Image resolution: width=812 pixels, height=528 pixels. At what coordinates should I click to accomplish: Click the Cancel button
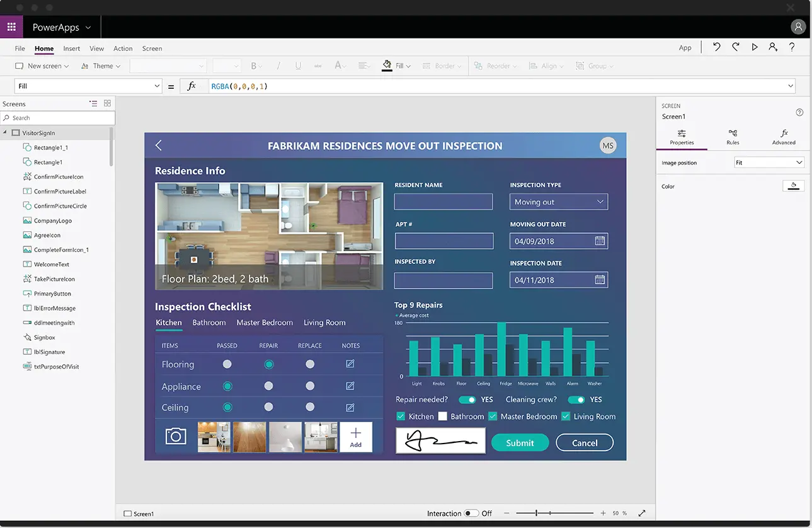[x=585, y=443]
